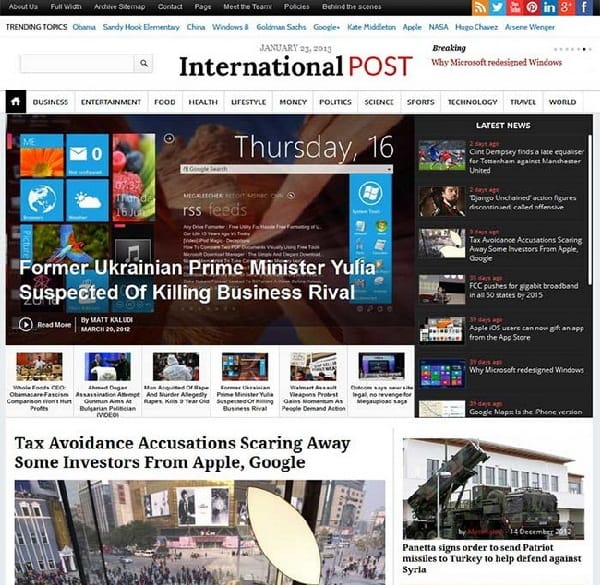The width and height of the screenshot is (600, 585).
Task: Open the Lifestyle category
Action: 248,102
